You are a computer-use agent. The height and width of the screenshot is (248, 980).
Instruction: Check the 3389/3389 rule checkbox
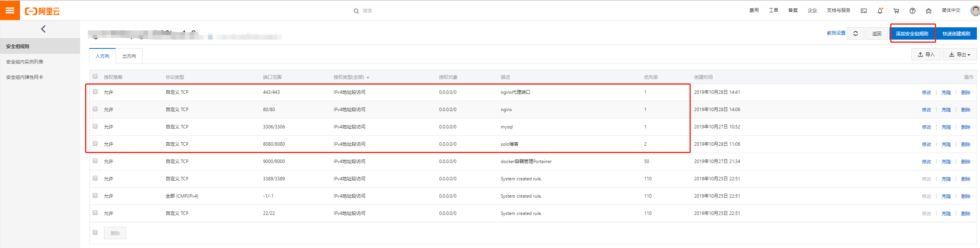point(95,178)
